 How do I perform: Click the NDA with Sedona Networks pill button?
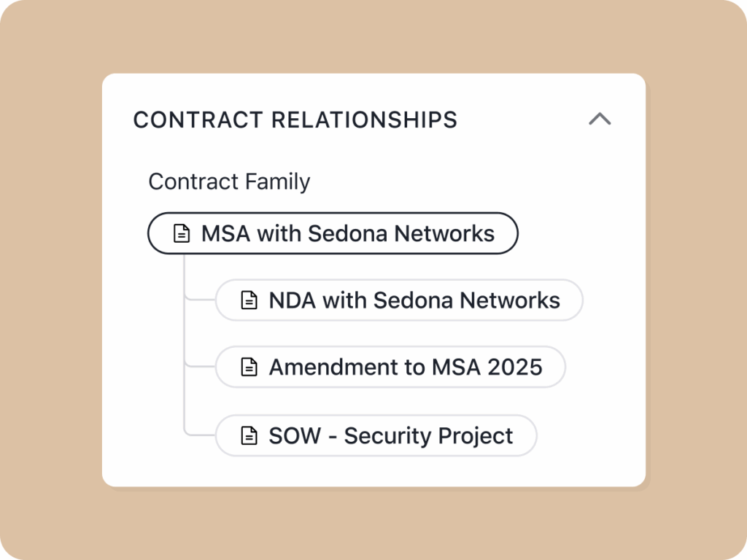(399, 300)
